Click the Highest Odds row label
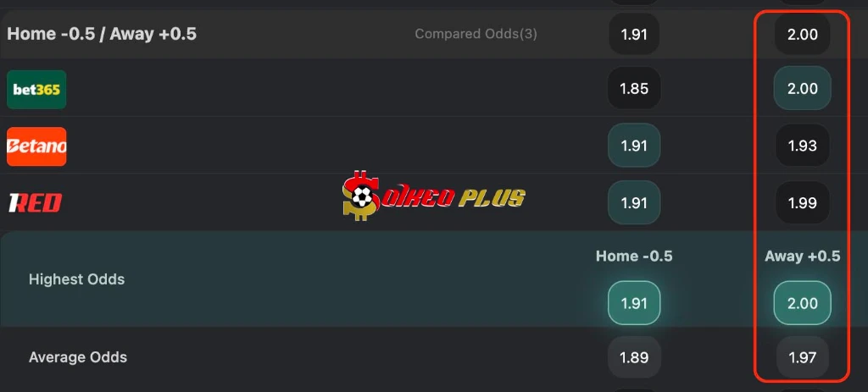The image size is (868, 392). (x=76, y=279)
